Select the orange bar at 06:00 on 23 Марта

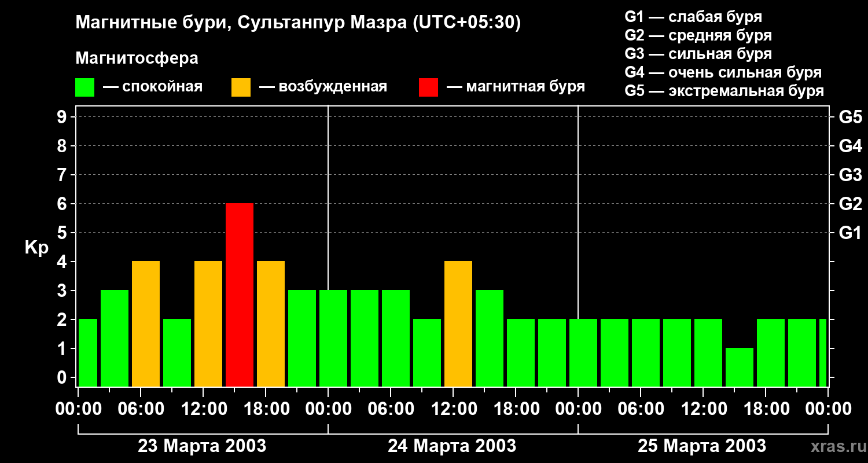[146, 324]
